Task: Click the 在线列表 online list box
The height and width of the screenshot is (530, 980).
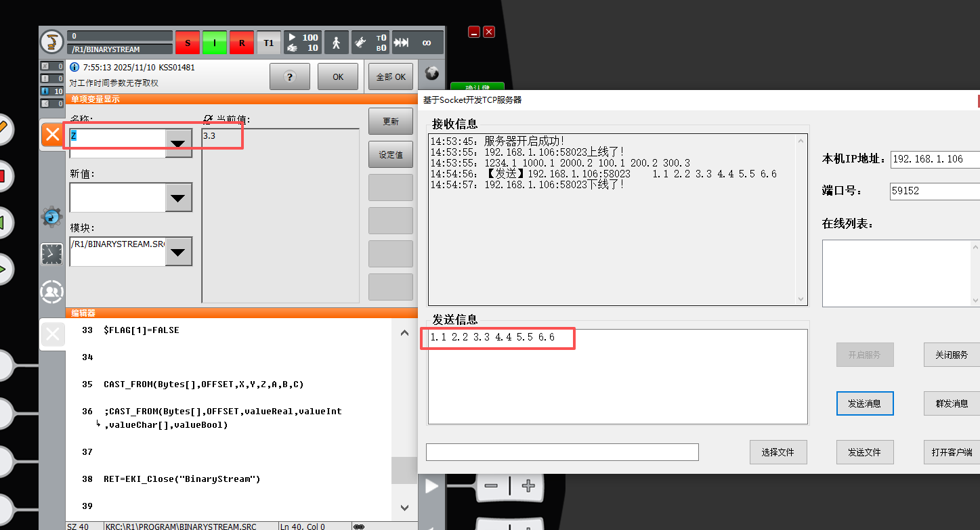Action: [x=901, y=273]
